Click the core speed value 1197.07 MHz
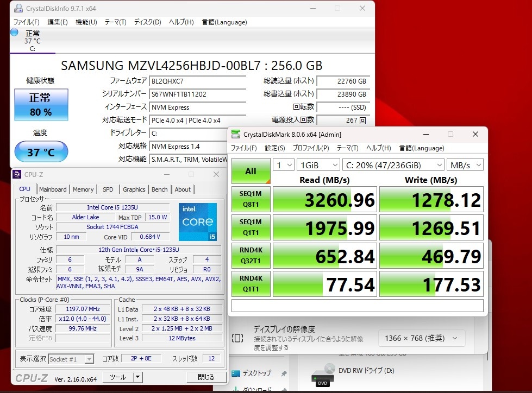This screenshot has height=393, width=532. tap(83, 309)
